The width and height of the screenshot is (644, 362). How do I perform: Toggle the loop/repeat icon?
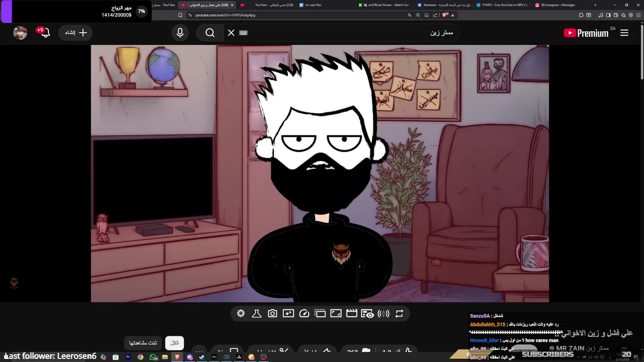tap(399, 314)
